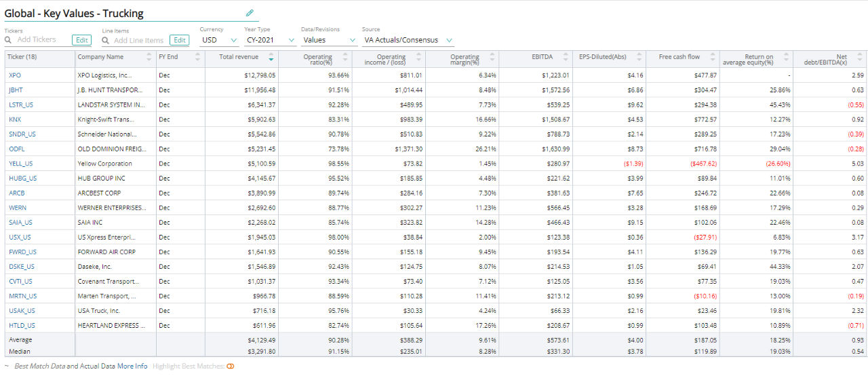Image resolution: width=868 pixels, height=376 pixels.
Task: Open the Year Type CY-2021 dropdown
Action: coord(269,40)
